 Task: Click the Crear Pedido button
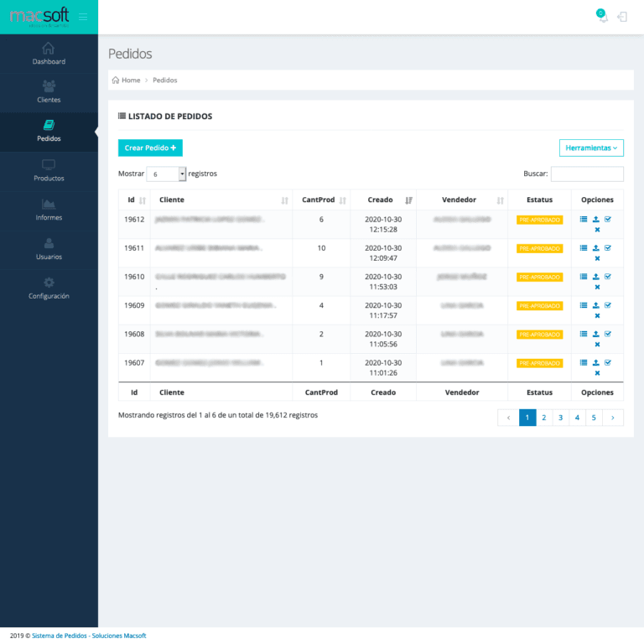[x=150, y=148]
